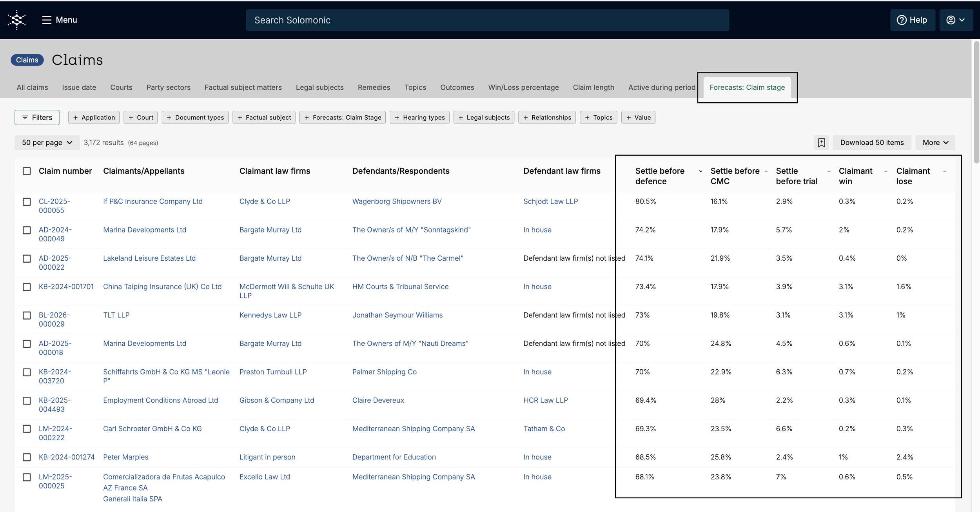Click the bookmark save-search icon
This screenshot has height=512, width=980.
click(821, 143)
